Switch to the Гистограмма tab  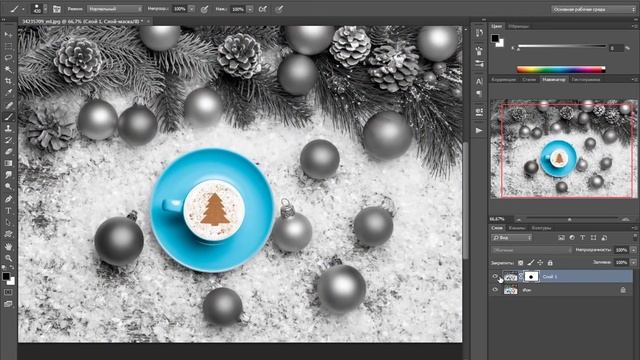(x=586, y=80)
